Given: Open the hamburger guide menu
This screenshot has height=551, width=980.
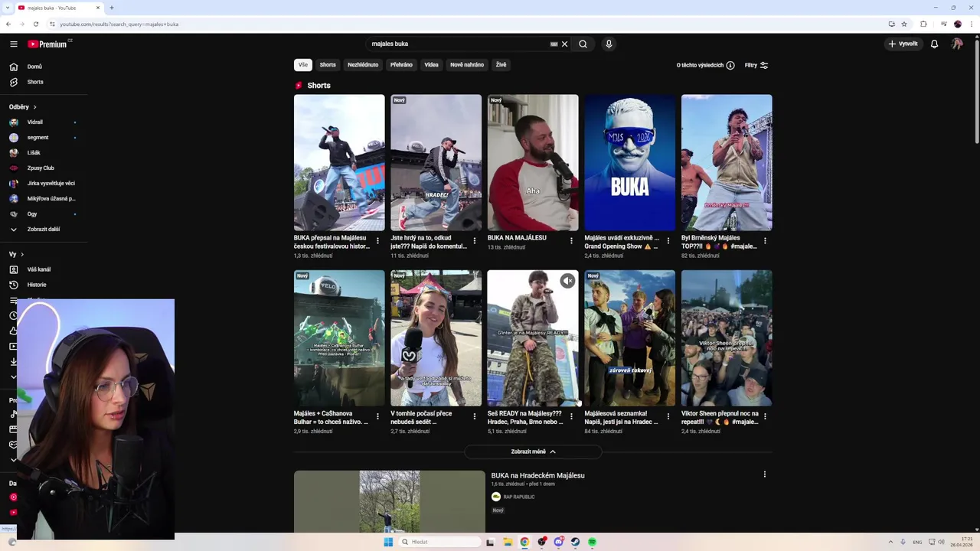Looking at the screenshot, I should pos(13,44).
